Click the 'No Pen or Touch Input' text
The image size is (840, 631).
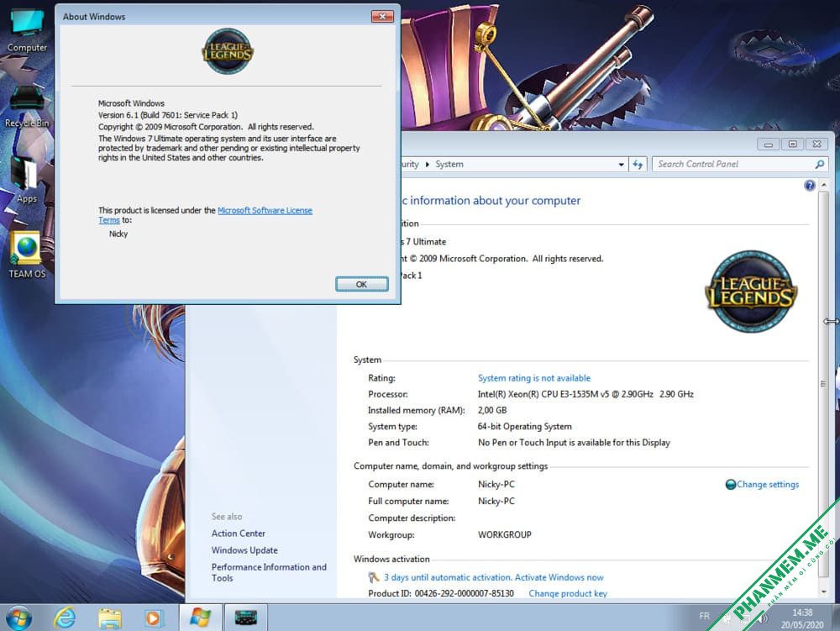pyautogui.click(x=574, y=443)
